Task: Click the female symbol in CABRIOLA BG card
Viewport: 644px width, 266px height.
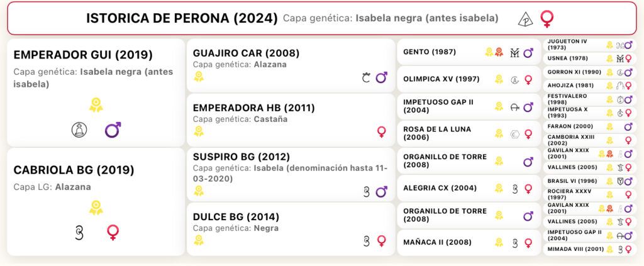Action: (x=113, y=232)
